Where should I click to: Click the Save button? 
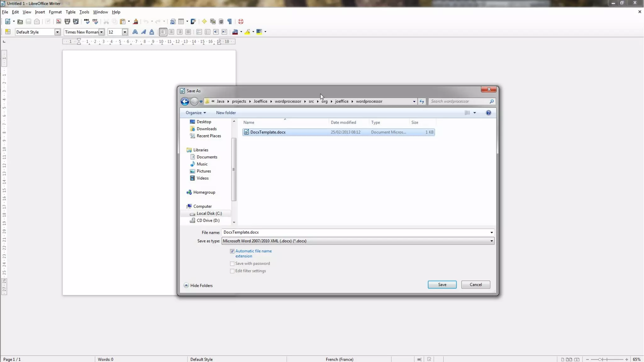(442, 285)
